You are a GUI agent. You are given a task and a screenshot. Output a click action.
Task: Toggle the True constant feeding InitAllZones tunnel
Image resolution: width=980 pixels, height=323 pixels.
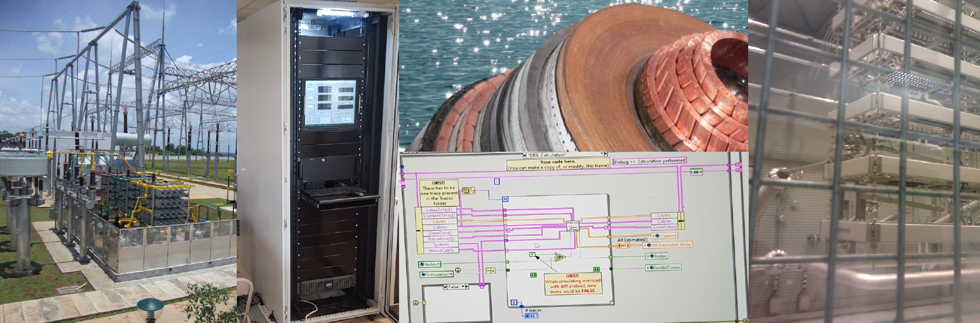click(x=596, y=269)
